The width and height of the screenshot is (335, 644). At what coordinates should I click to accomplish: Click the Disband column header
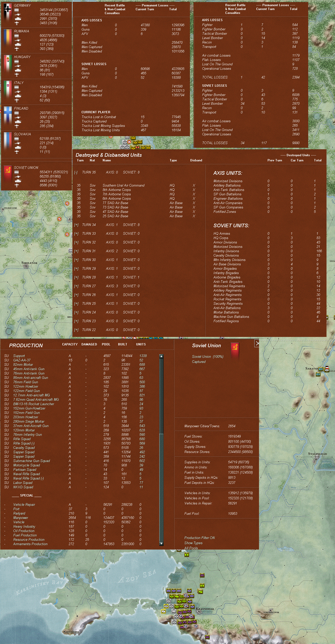(x=196, y=160)
